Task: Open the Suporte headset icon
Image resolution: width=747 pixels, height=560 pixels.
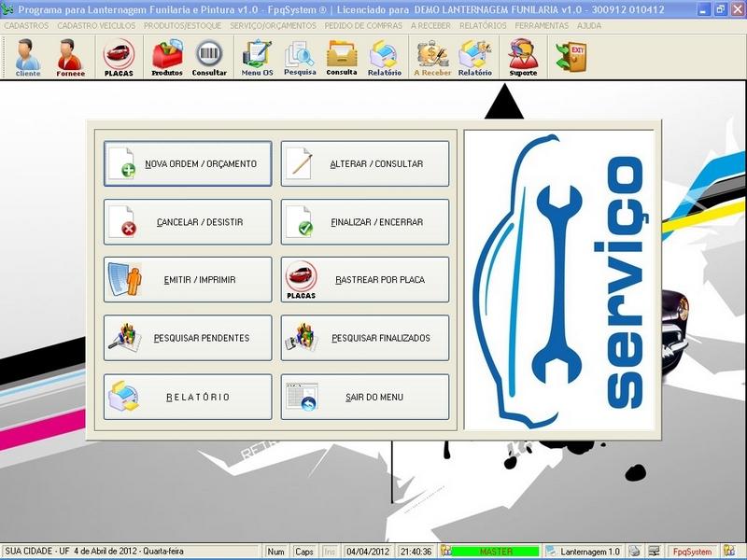Action: pyautogui.click(x=523, y=58)
